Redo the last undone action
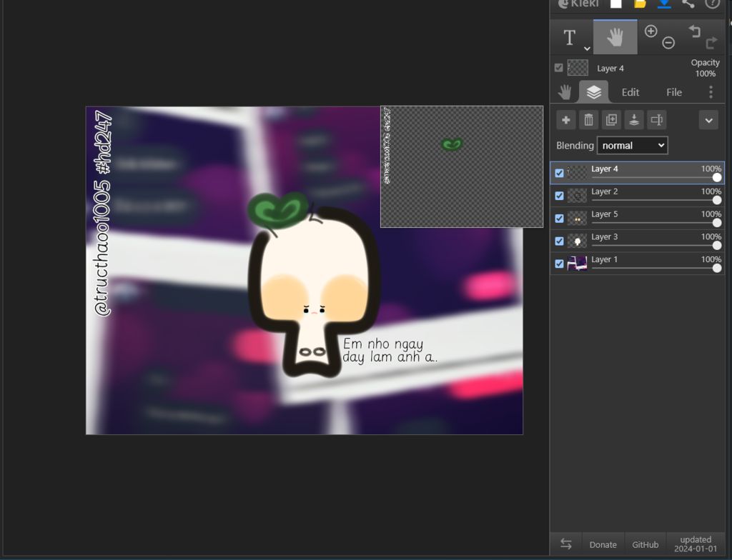Image resolution: width=732 pixels, height=560 pixels. [711, 43]
